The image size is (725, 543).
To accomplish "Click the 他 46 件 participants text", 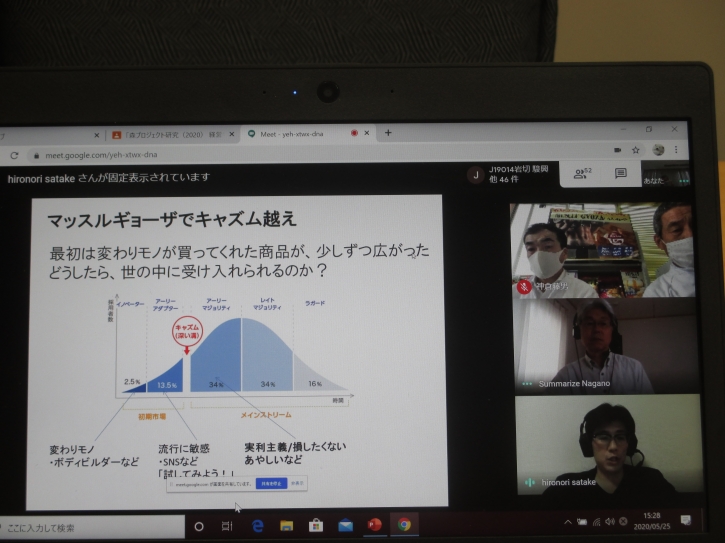I will (504, 179).
